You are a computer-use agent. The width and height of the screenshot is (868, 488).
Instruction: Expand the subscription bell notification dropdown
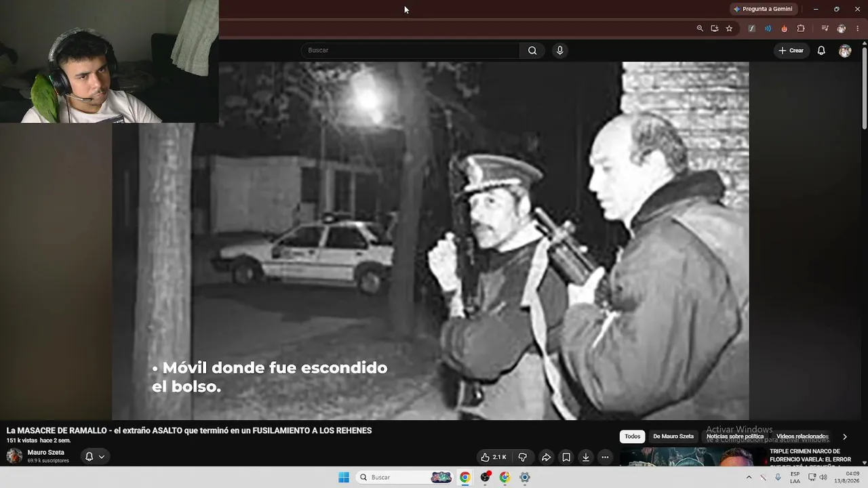[x=95, y=457]
